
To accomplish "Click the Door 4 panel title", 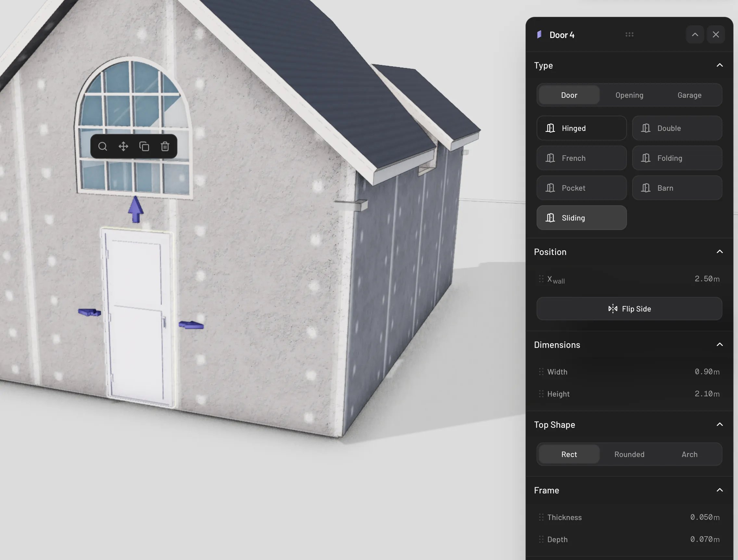I will click(x=562, y=35).
